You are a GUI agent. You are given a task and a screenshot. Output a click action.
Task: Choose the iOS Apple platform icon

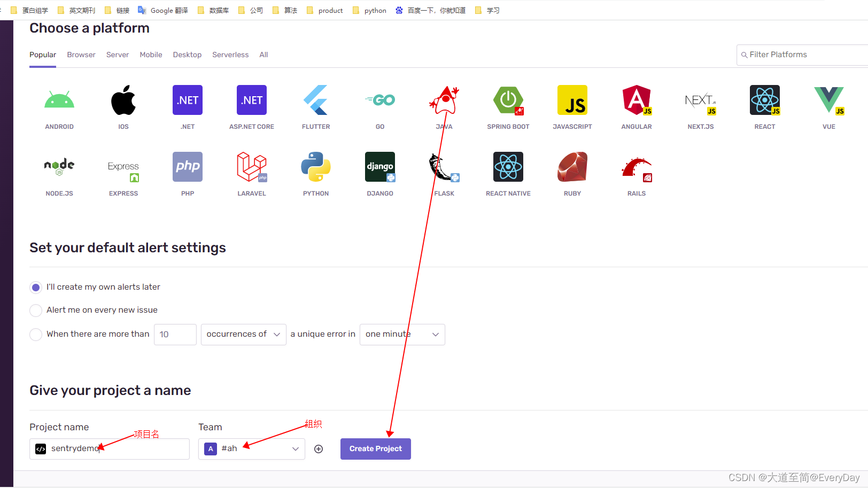(123, 100)
